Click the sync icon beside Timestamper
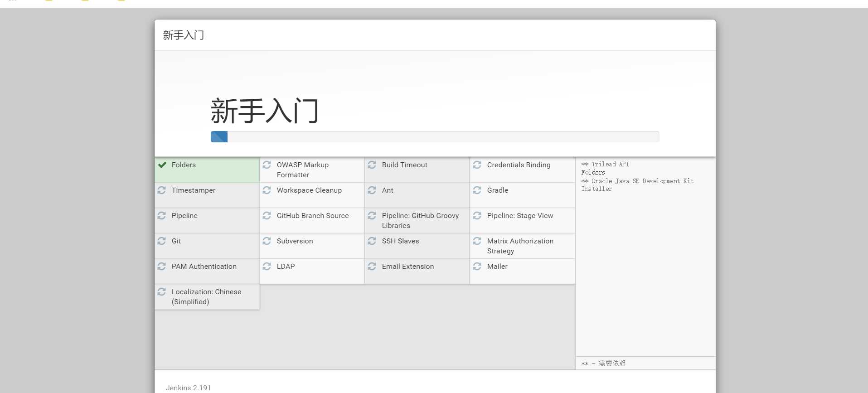Viewport: 868px width, 393px height. pyautogui.click(x=162, y=190)
